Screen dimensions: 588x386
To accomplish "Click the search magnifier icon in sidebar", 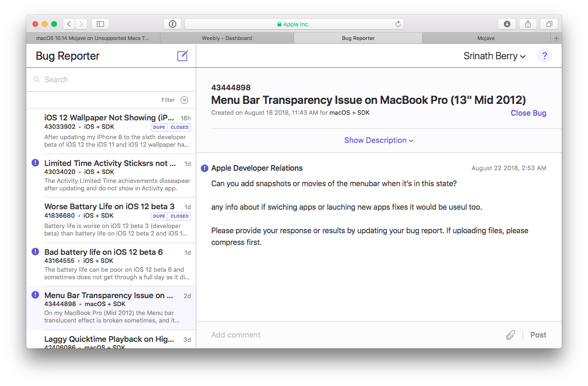I will click(36, 80).
